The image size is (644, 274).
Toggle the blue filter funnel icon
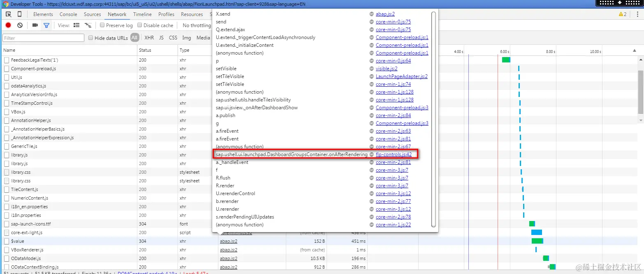(46, 25)
